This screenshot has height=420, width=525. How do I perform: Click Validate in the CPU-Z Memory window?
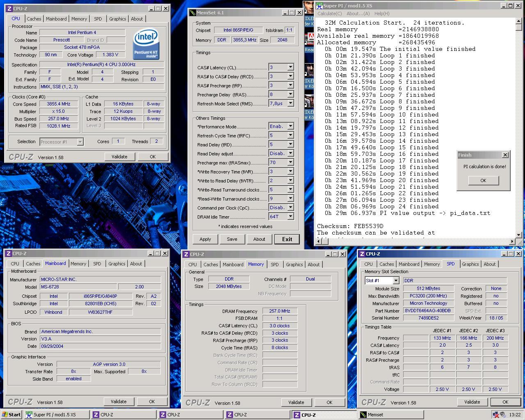pos(296,402)
